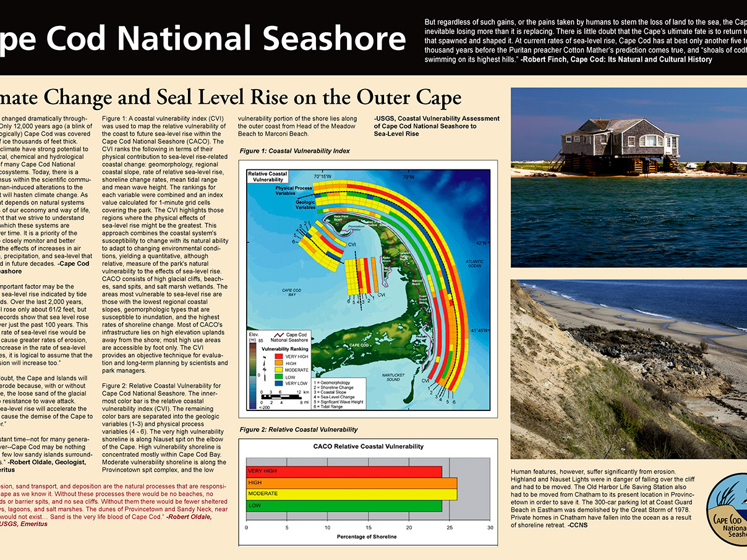The width and height of the screenshot is (747, 560).
Task: Click the Cape Cod National Seashore boundary line symbol
Action: (x=279, y=335)
